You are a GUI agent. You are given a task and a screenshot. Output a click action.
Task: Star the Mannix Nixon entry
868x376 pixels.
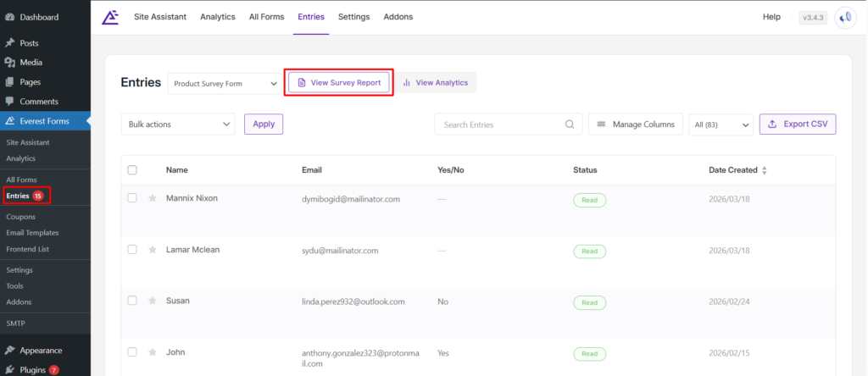point(153,198)
